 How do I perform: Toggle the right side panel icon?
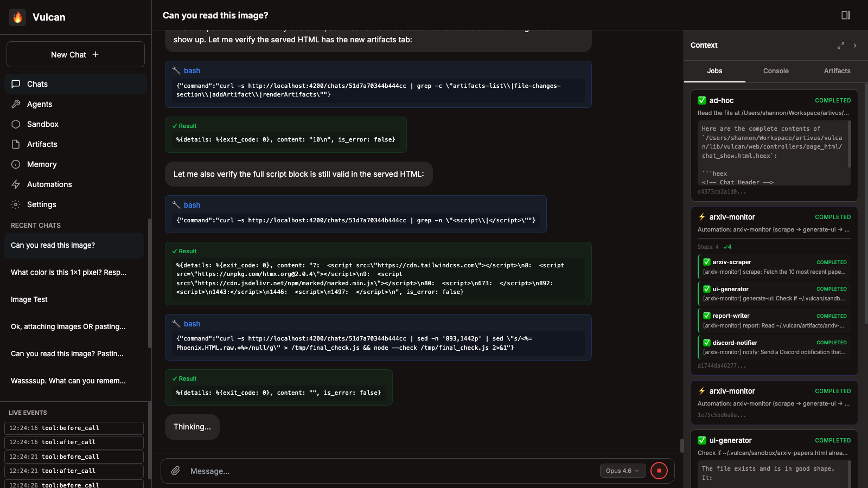point(845,15)
